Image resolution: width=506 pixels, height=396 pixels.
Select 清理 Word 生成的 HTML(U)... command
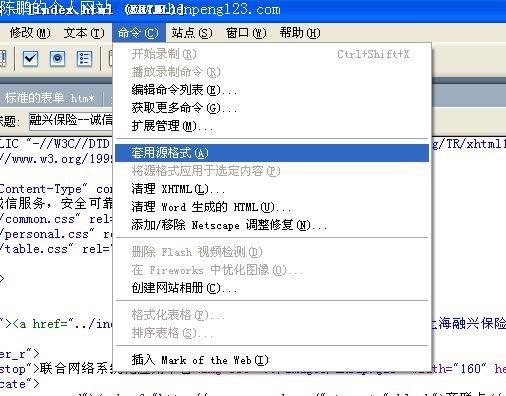coord(272,207)
